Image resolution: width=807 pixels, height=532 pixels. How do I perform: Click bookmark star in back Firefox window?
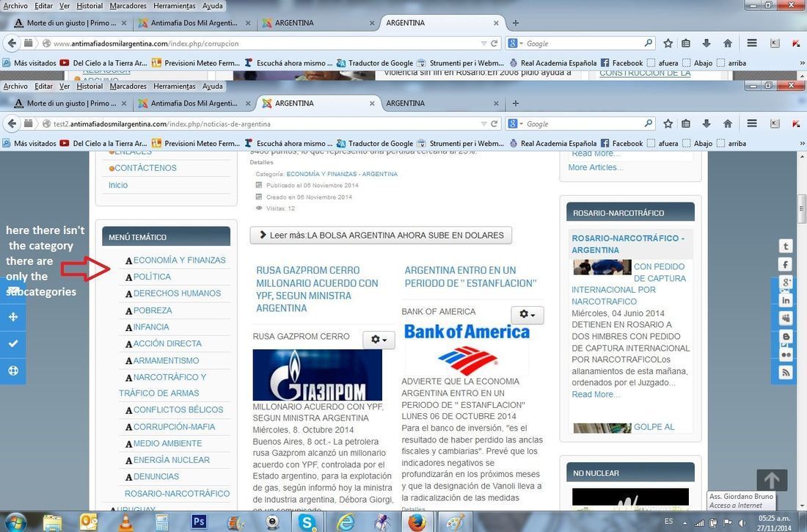click(668, 43)
